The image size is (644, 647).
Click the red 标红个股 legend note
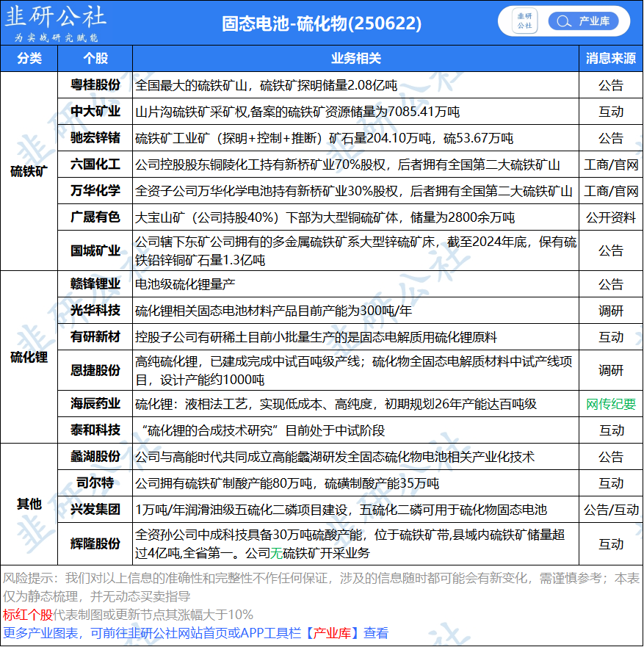(x=28, y=615)
